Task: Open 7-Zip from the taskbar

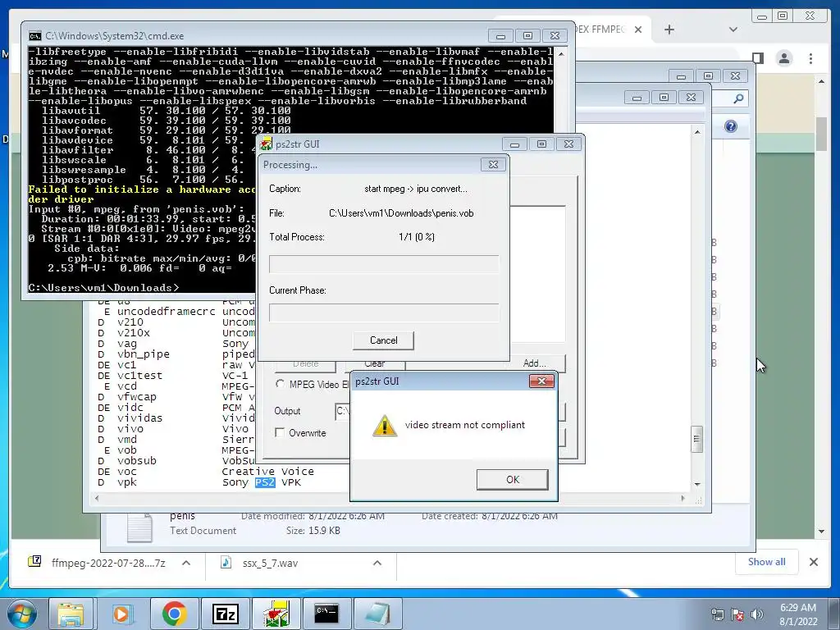Action: click(225, 614)
